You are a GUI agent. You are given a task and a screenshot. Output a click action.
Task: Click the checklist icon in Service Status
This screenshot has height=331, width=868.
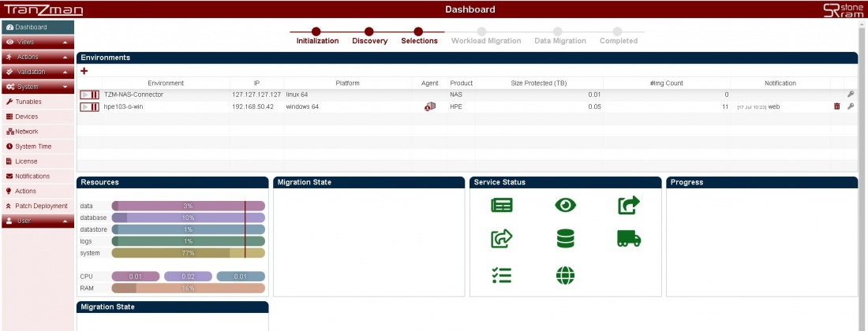pos(502,275)
